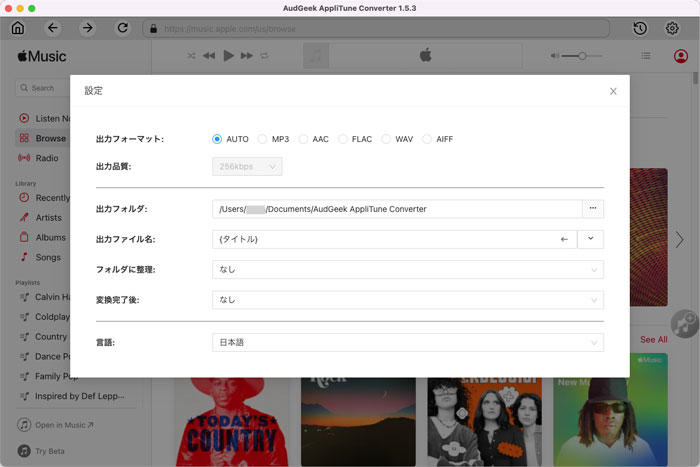Open Recently Added in library
The image size is (700, 467).
[x=44, y=198]
